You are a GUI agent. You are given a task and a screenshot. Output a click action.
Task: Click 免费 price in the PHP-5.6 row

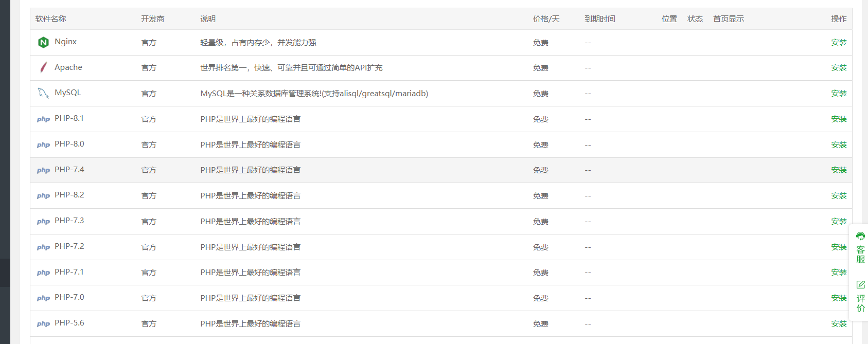(540, 324)
